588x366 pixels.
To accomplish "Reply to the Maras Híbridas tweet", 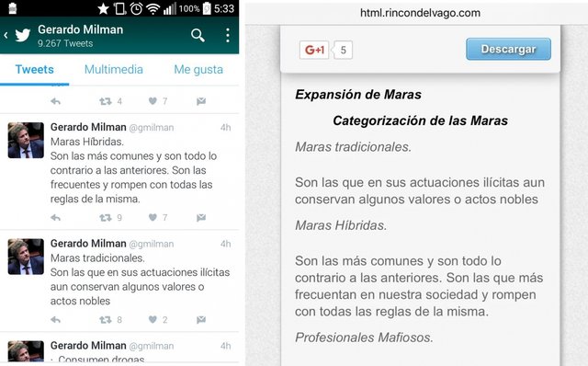I will [55, 217].
